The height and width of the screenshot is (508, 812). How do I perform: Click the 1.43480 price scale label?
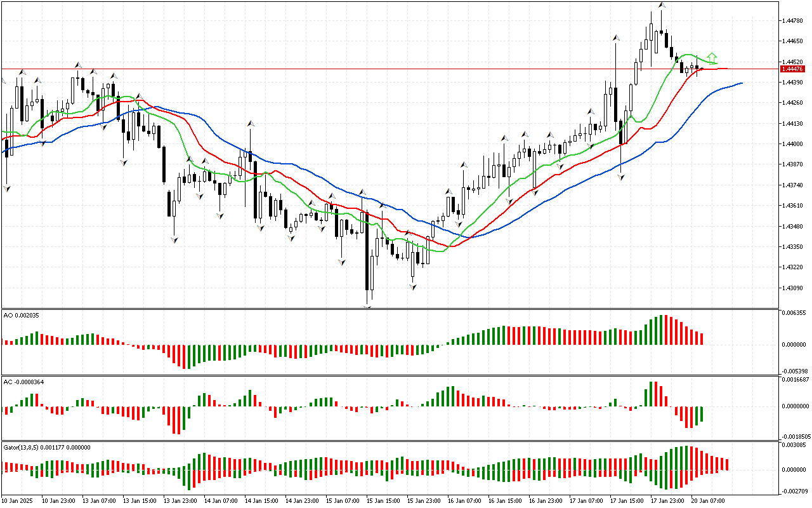[x=792, y=226]
